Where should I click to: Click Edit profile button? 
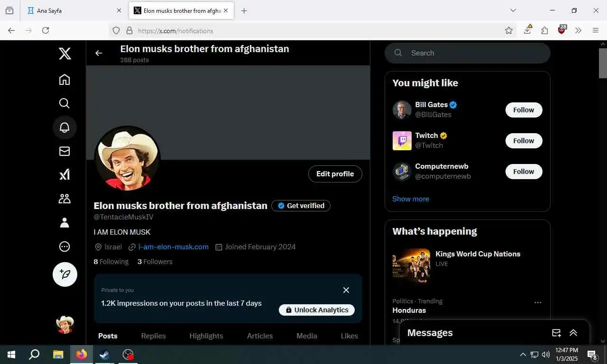click(335, 174)
